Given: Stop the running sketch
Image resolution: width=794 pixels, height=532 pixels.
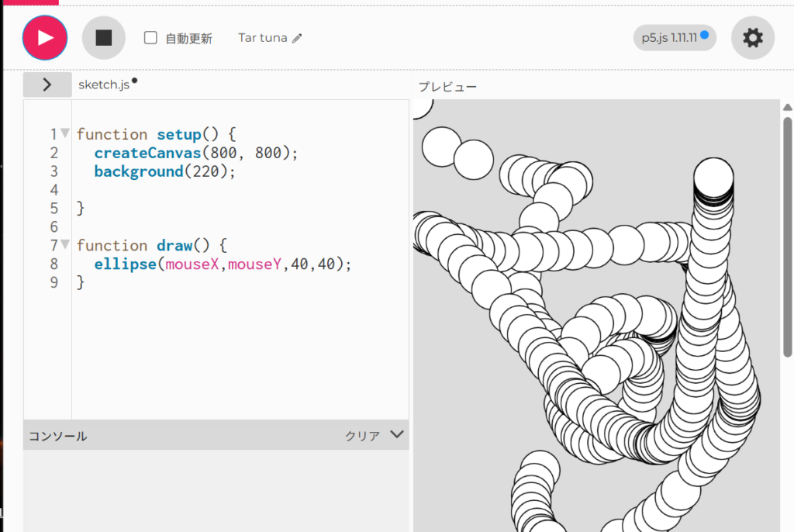Looking at the screenshot, I should tap(104, 38).
